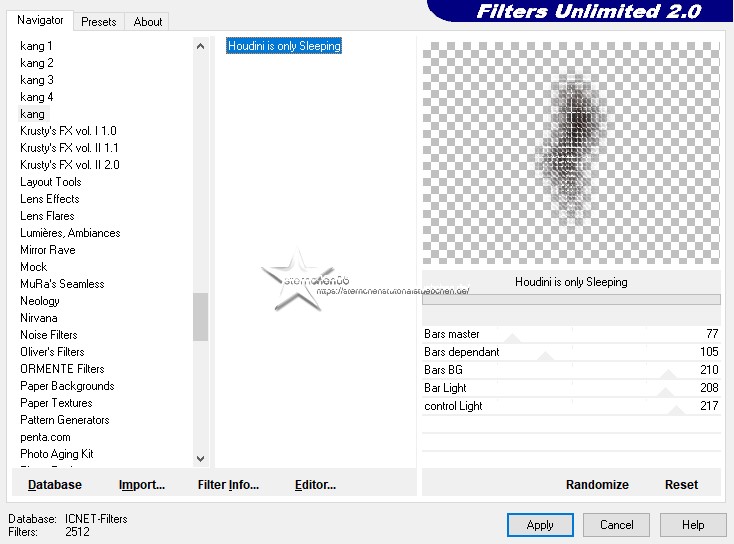Open Help
734x544 pixels.
[693, 525]
